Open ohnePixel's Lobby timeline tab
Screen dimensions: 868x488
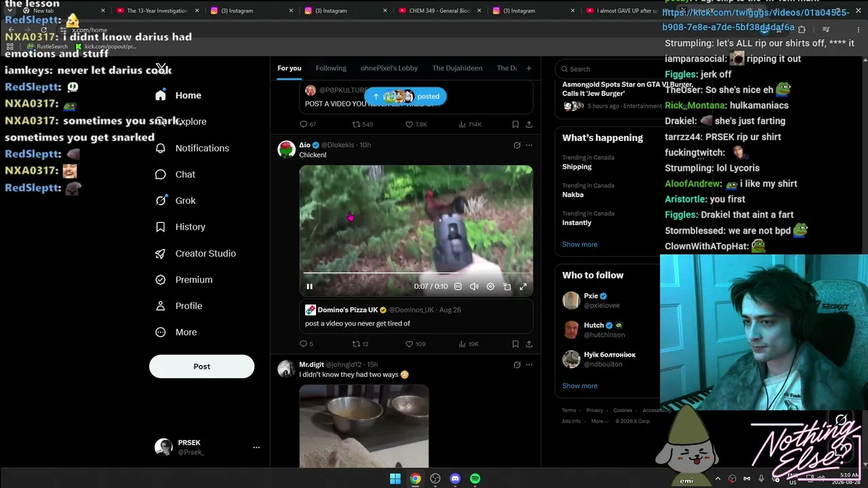(389, 68)
